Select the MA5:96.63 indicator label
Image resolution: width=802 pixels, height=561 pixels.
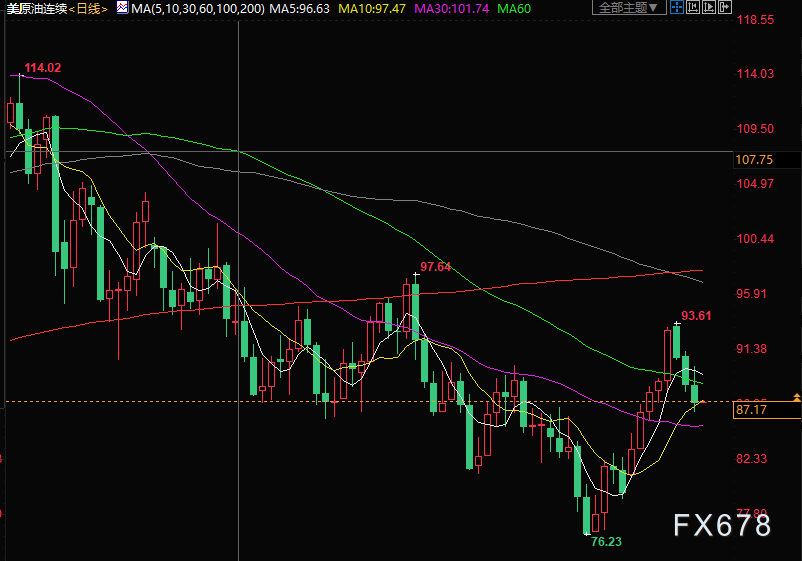pyautogui.click(x=299, y=9)
